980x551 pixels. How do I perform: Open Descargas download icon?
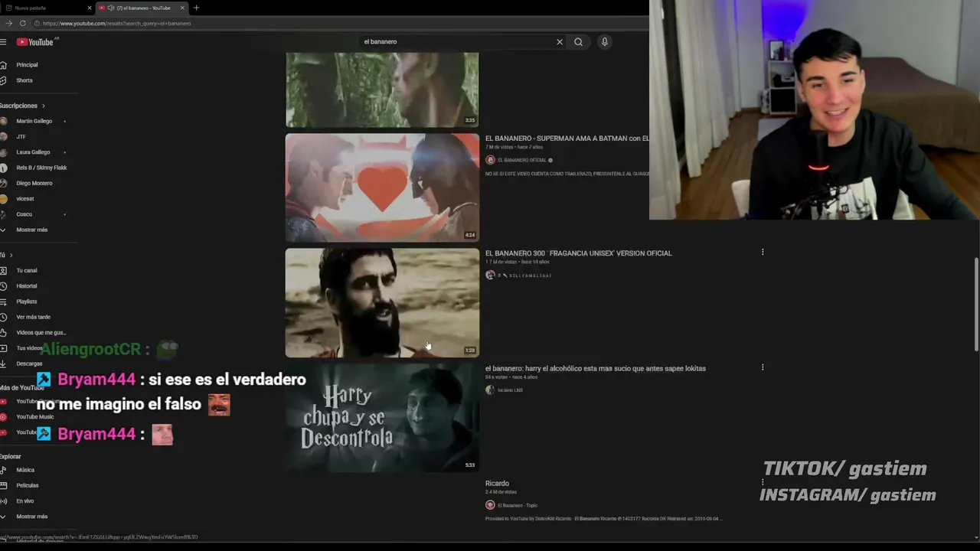4,364
